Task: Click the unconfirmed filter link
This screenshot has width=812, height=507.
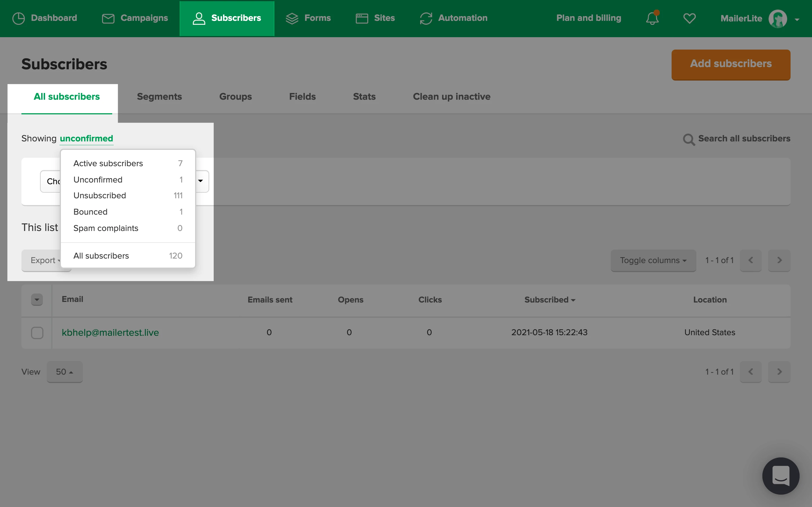Action: (x=86, y=139)
